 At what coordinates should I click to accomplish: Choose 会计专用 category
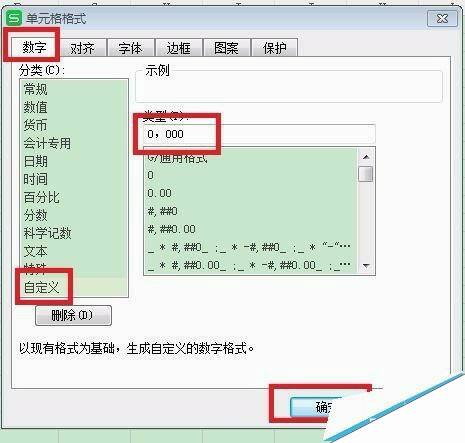coord(73,143)
